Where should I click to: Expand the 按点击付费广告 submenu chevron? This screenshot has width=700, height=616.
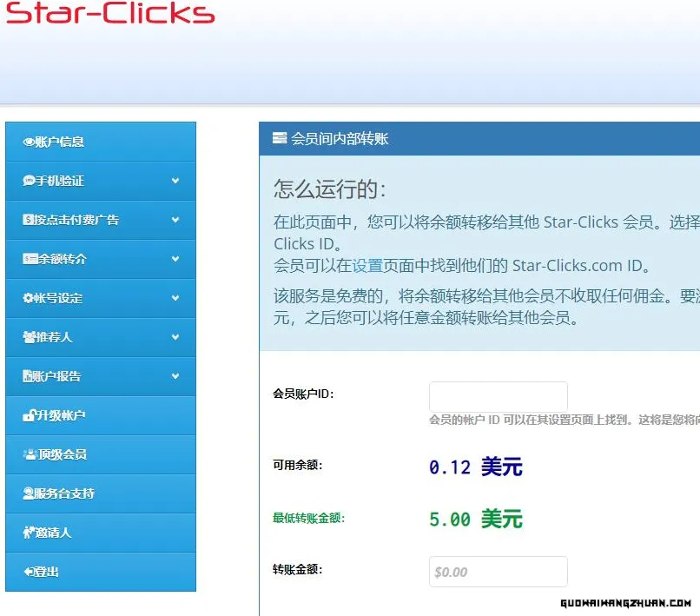coord(175,220)
